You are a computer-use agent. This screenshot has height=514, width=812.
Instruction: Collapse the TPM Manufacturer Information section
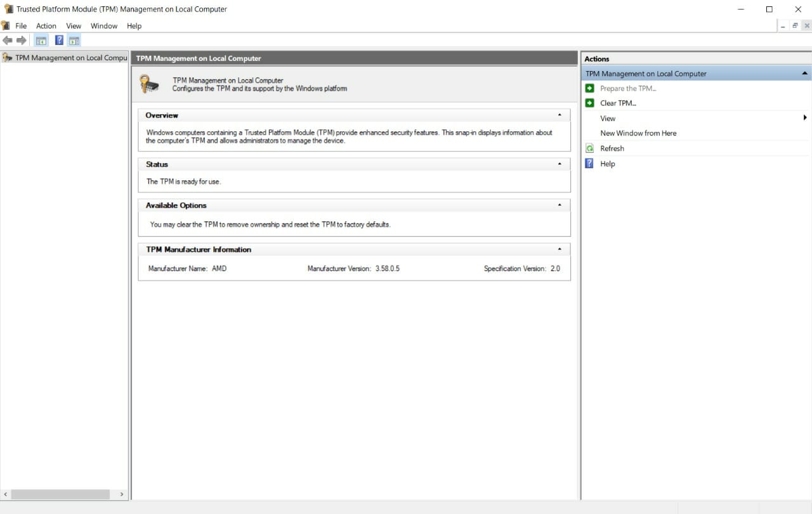click(560, 250)
